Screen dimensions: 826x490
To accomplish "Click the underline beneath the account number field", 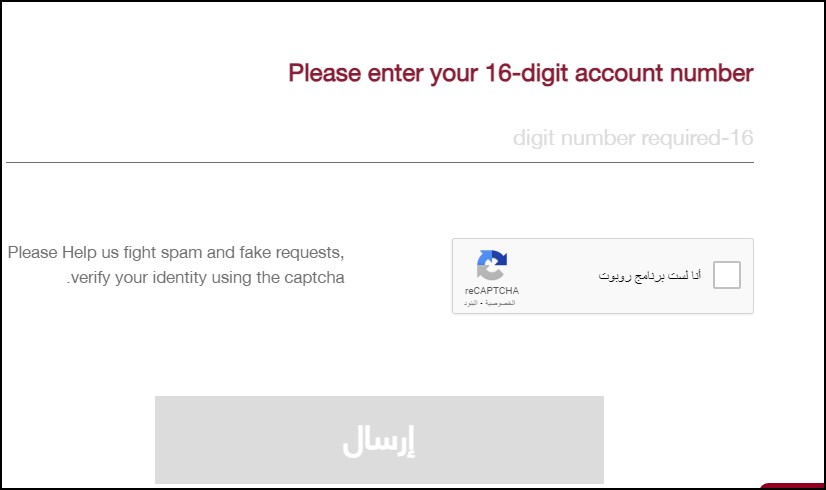I will 380,162.
